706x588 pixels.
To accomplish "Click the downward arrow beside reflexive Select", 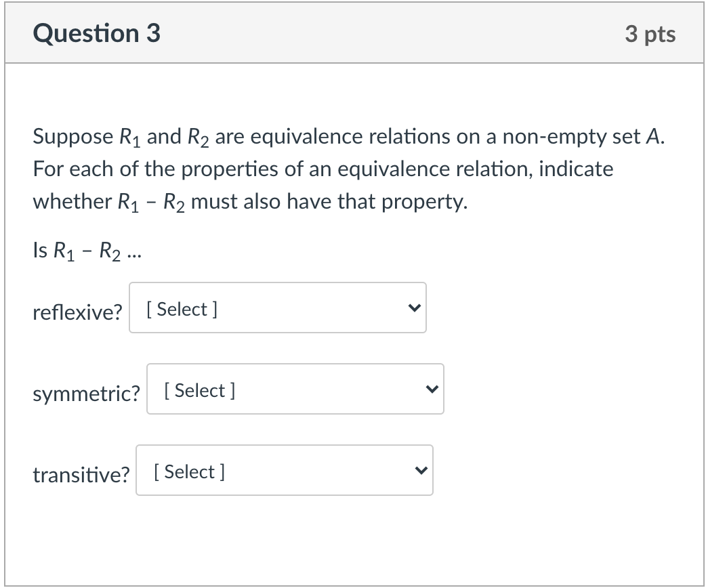I will (415, 308).
